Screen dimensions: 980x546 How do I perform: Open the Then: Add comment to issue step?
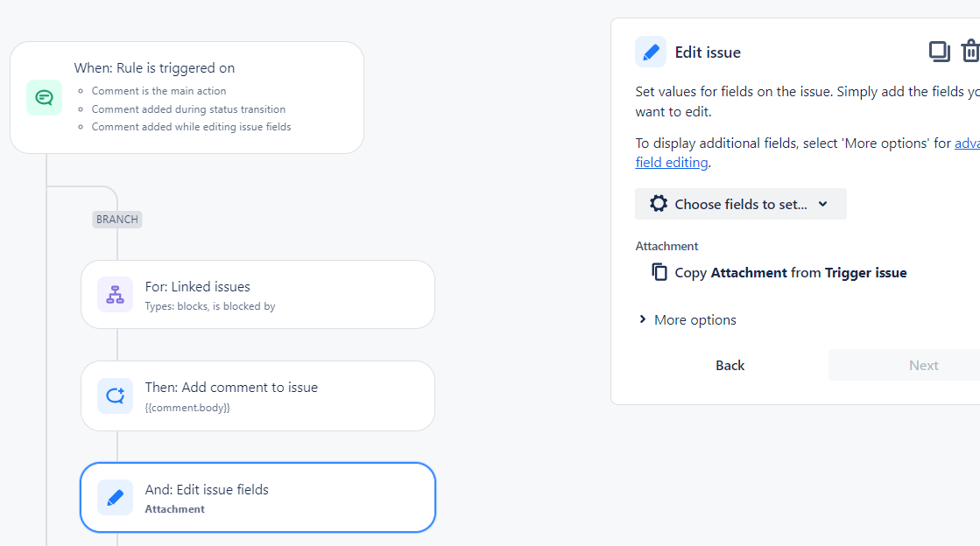pos(257,395)
